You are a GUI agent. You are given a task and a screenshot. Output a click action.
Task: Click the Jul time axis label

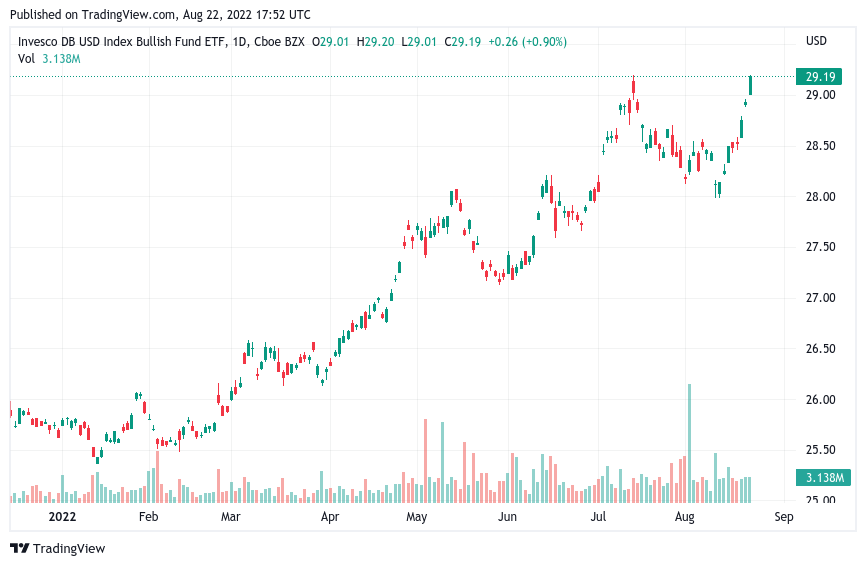[598, 517]
